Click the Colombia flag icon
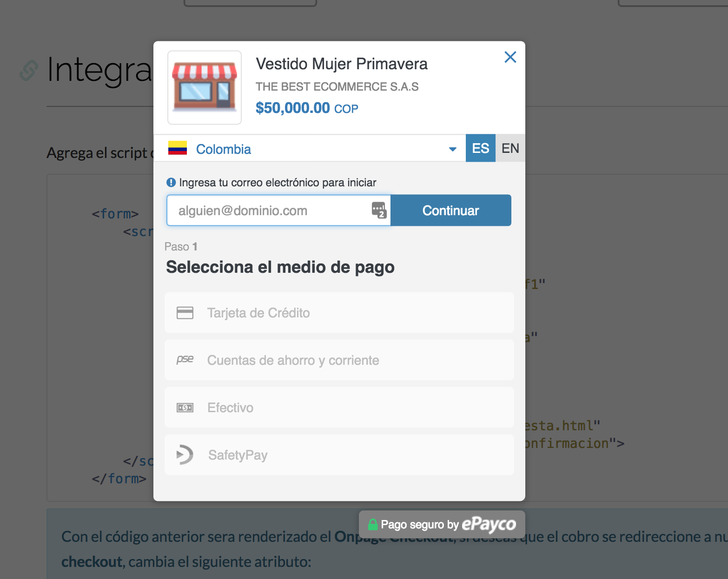The height and width of the screenshot is (579, 728). [178, 148]
